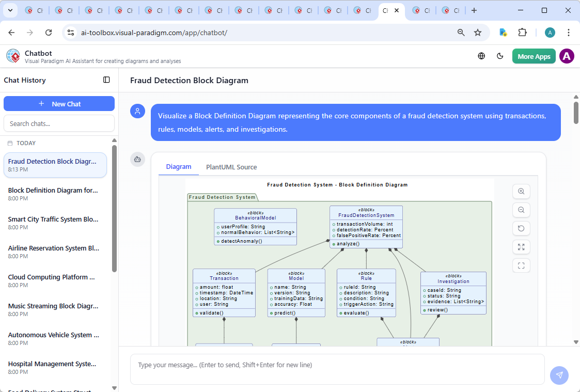Click the More Apps button
The image size is (580, 392).
(534, 56)
